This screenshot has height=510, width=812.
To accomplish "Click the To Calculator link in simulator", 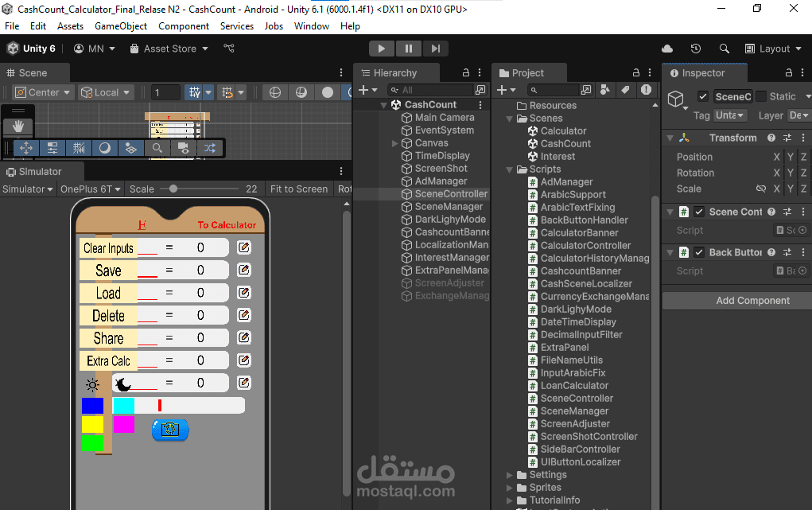I will pos(227,225).
